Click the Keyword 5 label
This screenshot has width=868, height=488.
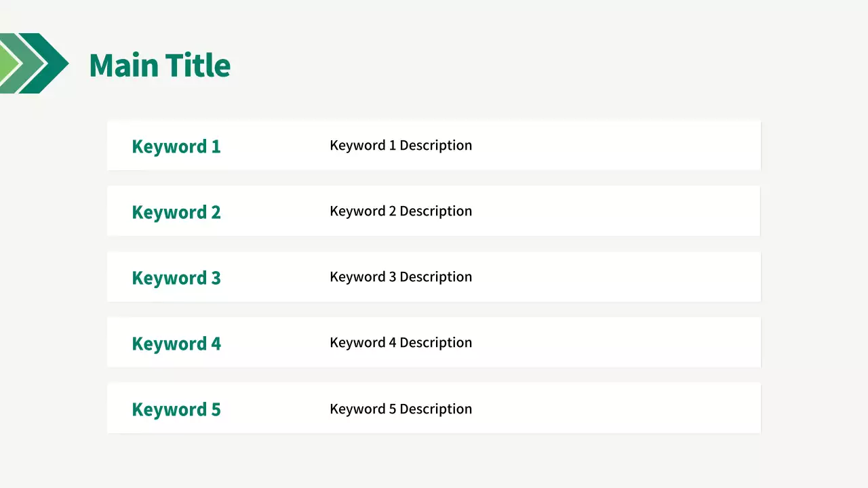(x=176, y=409)
